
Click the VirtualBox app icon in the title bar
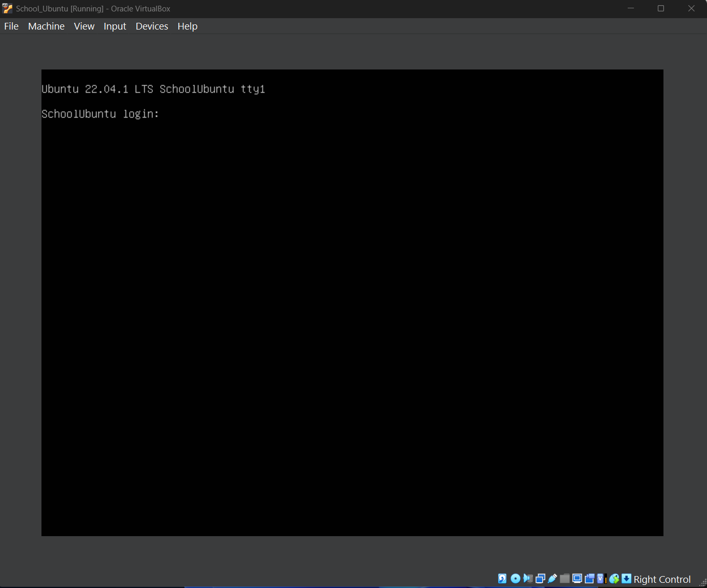pyautogui.click(x=7, y=8)
